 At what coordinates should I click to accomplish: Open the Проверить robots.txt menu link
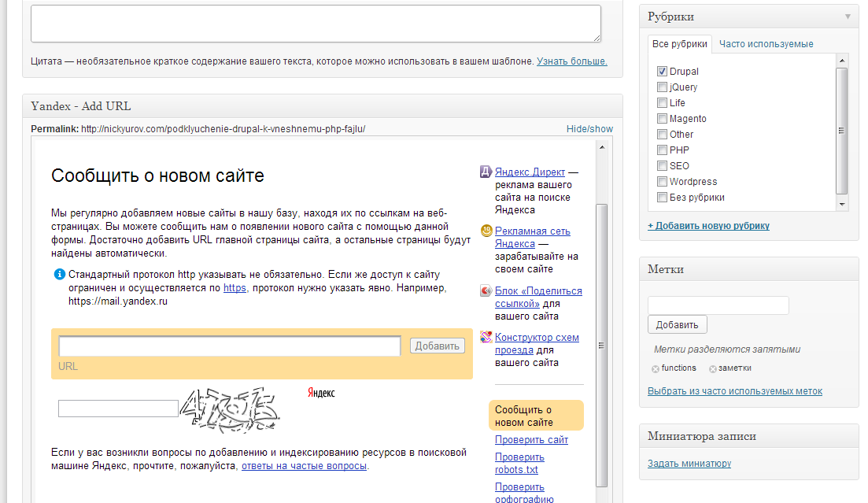(519, 463)
